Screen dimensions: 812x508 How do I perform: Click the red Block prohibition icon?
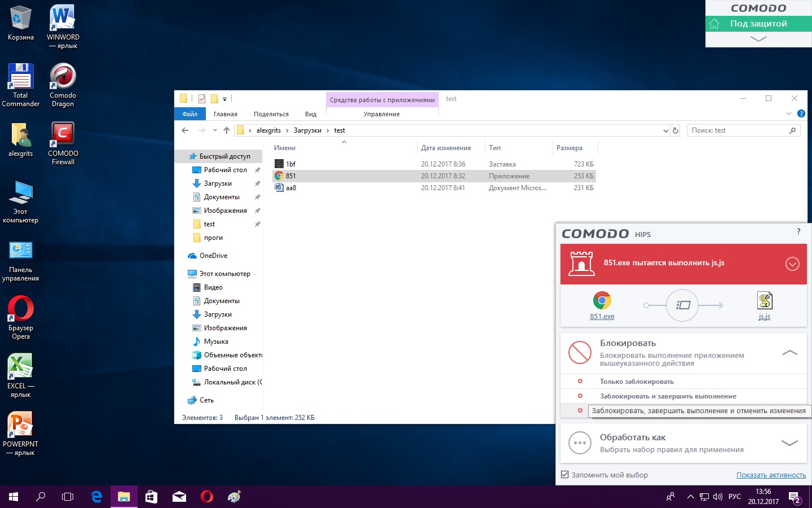point(580,353)
